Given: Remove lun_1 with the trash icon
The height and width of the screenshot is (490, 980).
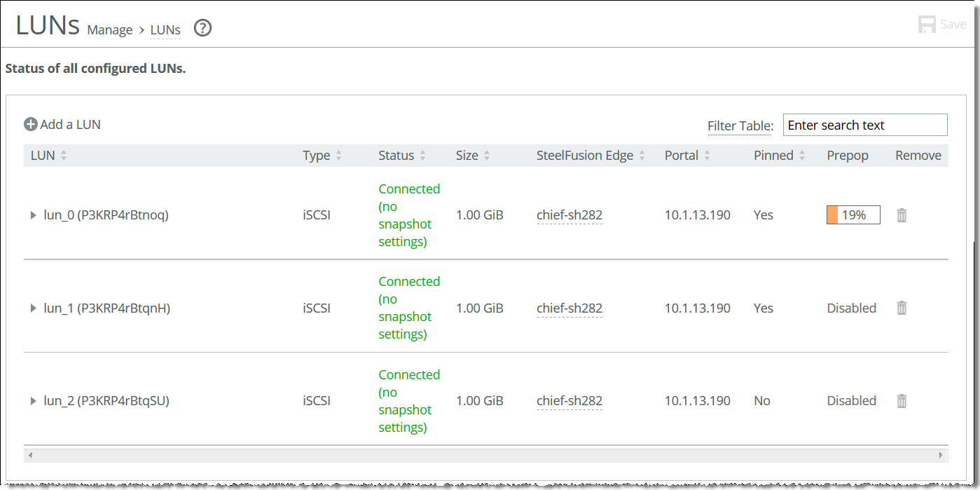Looking at the screenshot, I should click(x=902, y=308).
